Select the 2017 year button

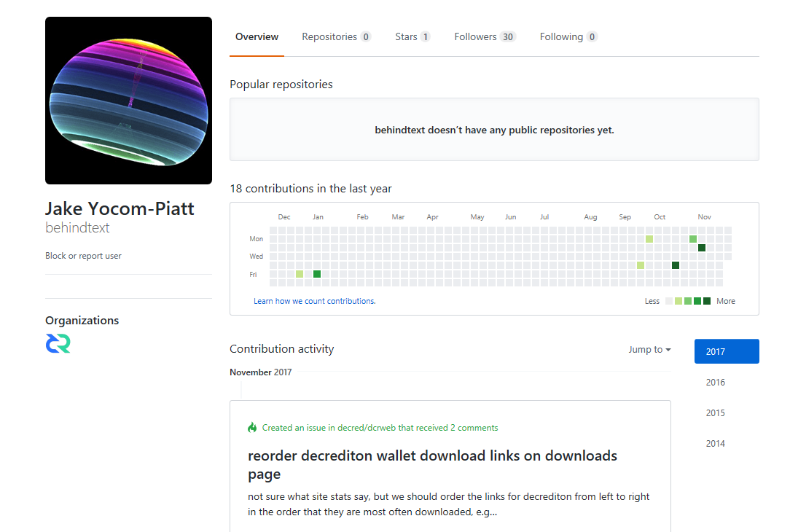(727, 352)
